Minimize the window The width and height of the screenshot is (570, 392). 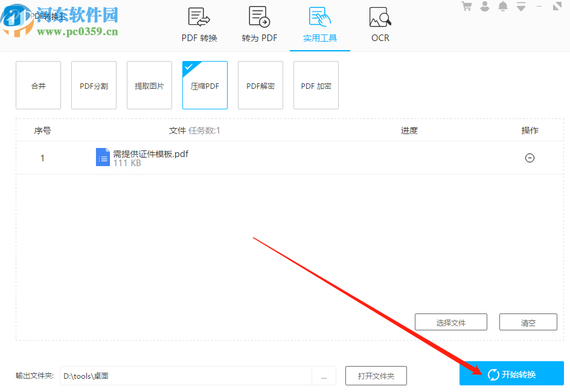pyautogui.click(x=539, y=7)
